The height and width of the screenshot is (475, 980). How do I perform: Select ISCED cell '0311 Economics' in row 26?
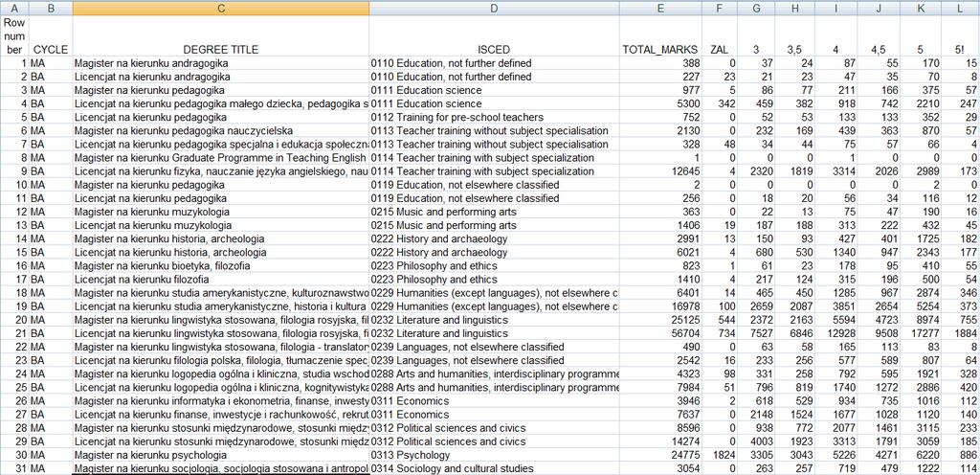495,400
